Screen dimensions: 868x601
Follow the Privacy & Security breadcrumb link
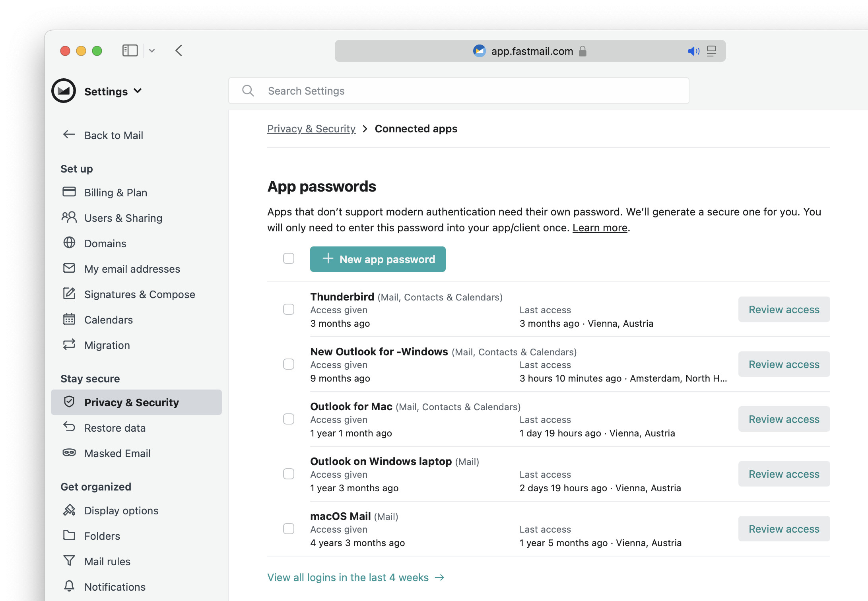pyautogui.click(x=311, y=129)
